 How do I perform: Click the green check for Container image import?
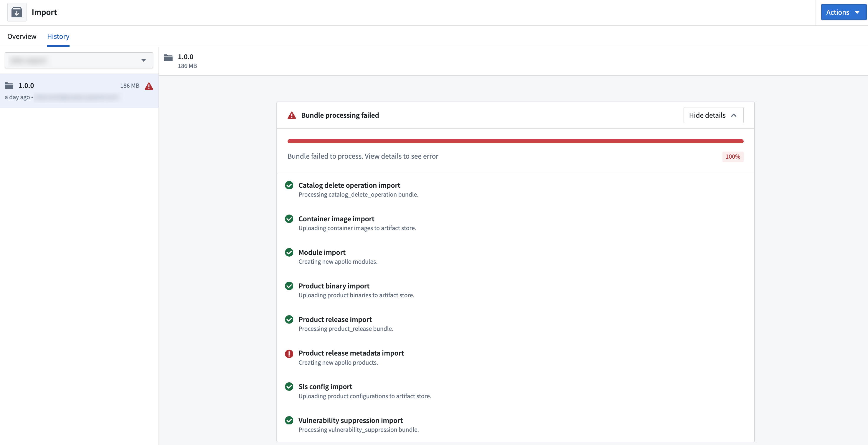point(289,219)
